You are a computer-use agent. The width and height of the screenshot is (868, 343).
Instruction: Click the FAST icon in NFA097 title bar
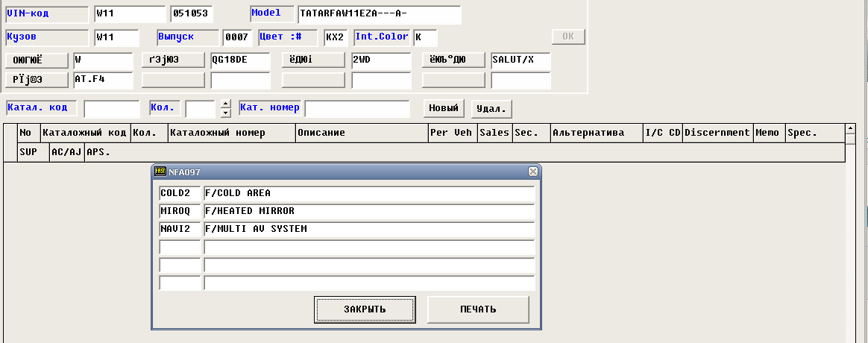pos(160,171)
